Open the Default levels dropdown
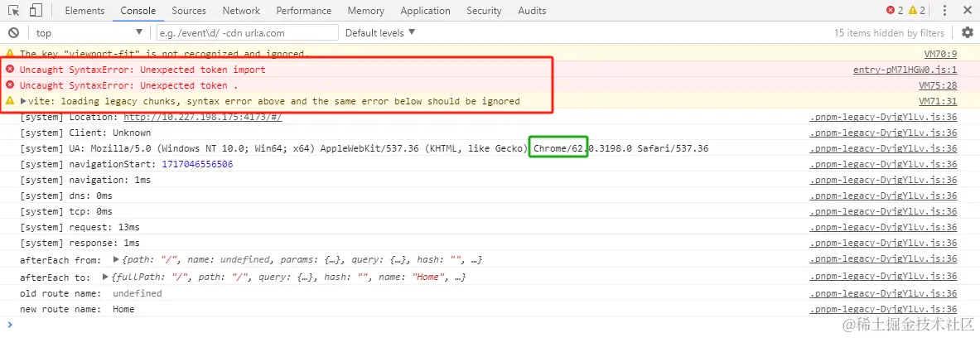980x338 pixels. click(x=380, y=32)
